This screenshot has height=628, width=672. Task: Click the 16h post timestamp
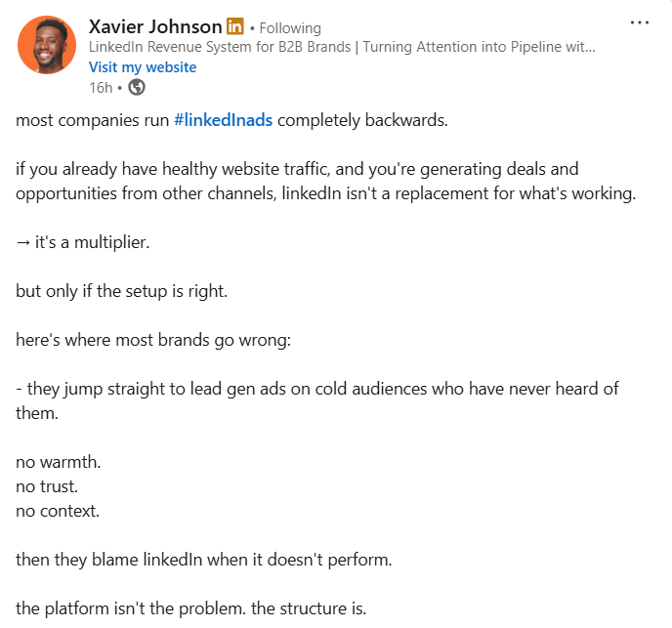100,87
